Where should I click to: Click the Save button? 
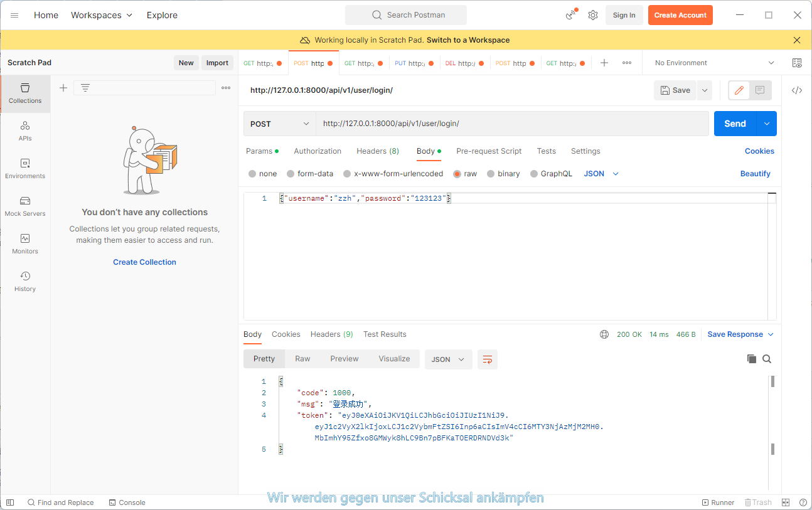pyautogui.click(x=675, y=90)
